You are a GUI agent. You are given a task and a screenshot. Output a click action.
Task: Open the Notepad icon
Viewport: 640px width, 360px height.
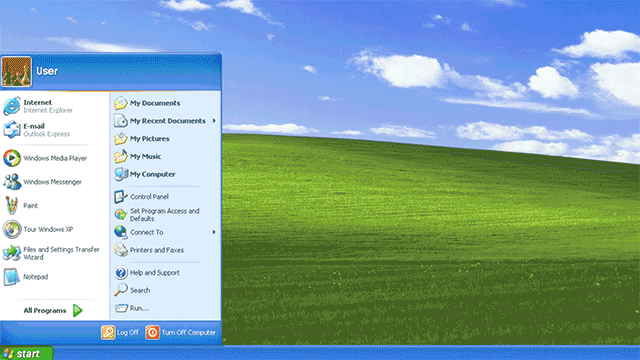pos(11,277)
